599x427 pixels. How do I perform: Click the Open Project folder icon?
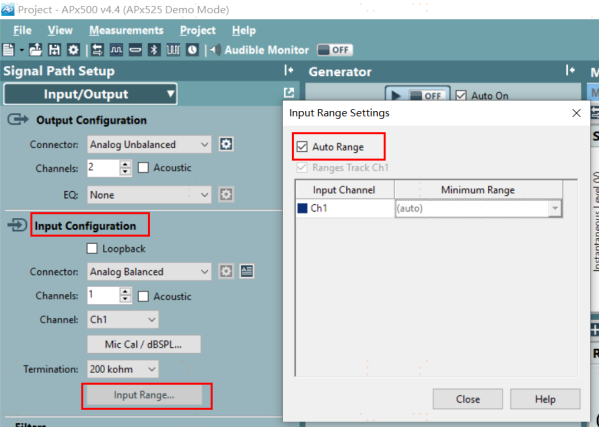click(x=36, y=50)
